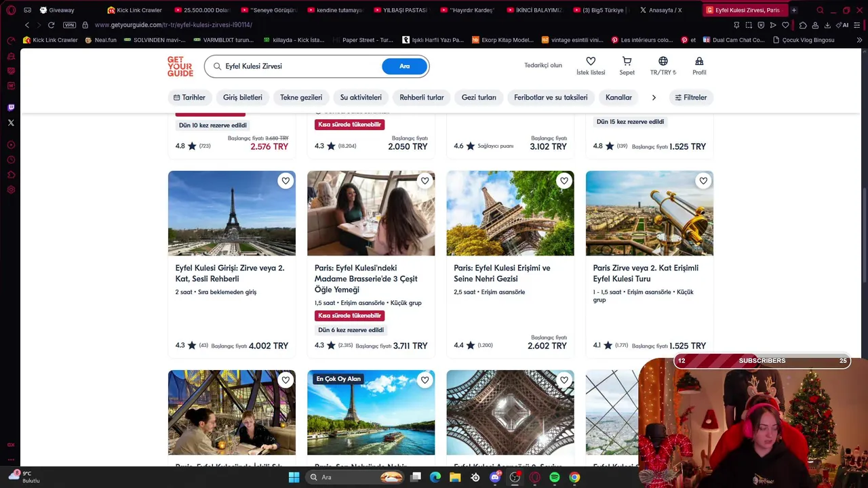Select Feribotlar ve su taksileri chip
Screen dimensions: 868x488
coord(551,98)
